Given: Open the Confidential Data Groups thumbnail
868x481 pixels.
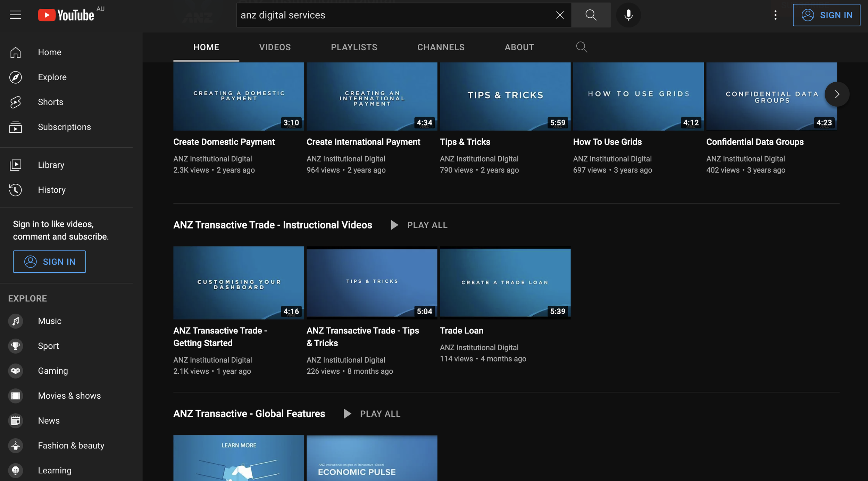Looking at the screenshot, I should click(x=772, y=97).
